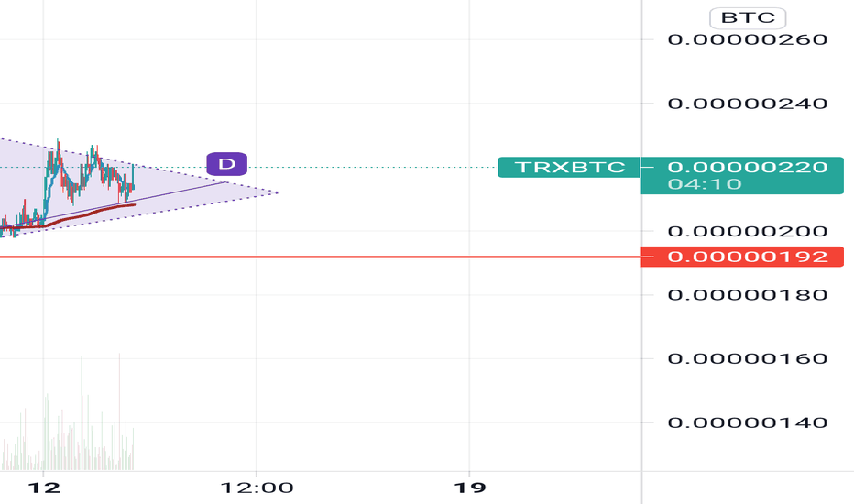Click the 0.00000240 price axis label
The image size is (854, 504).
(x=748, y=103)
